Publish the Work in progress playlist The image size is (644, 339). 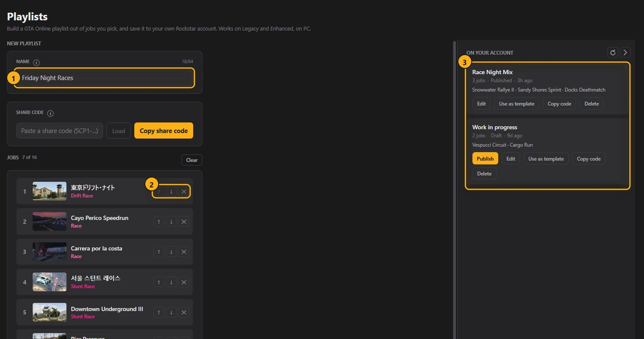pyautogui.click(x=485, y=159)
